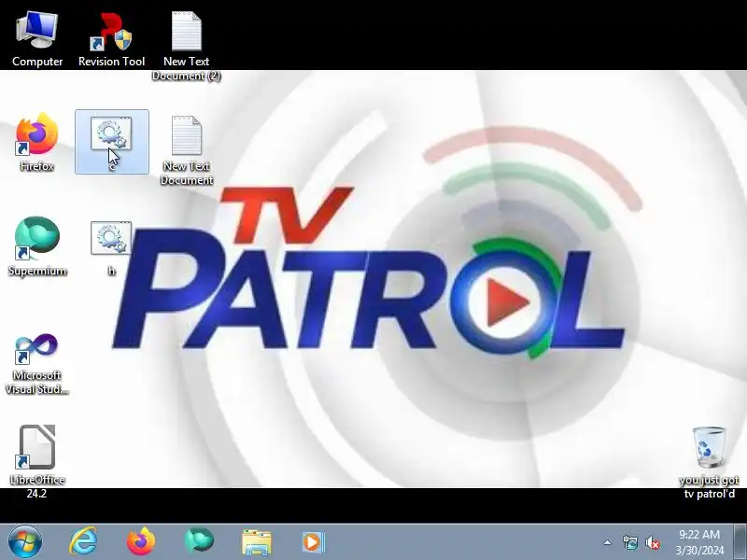Open Windows Explorer from the taskbar

coord(257,542)
